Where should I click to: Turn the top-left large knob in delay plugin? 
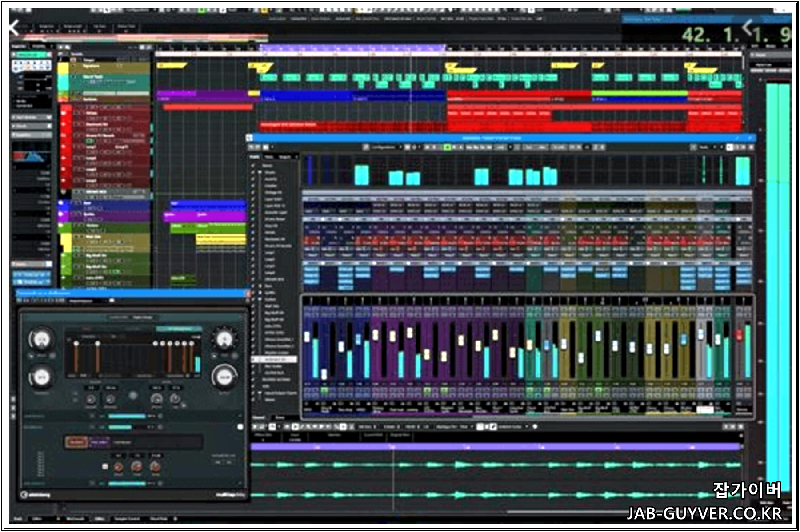[41, 339]
